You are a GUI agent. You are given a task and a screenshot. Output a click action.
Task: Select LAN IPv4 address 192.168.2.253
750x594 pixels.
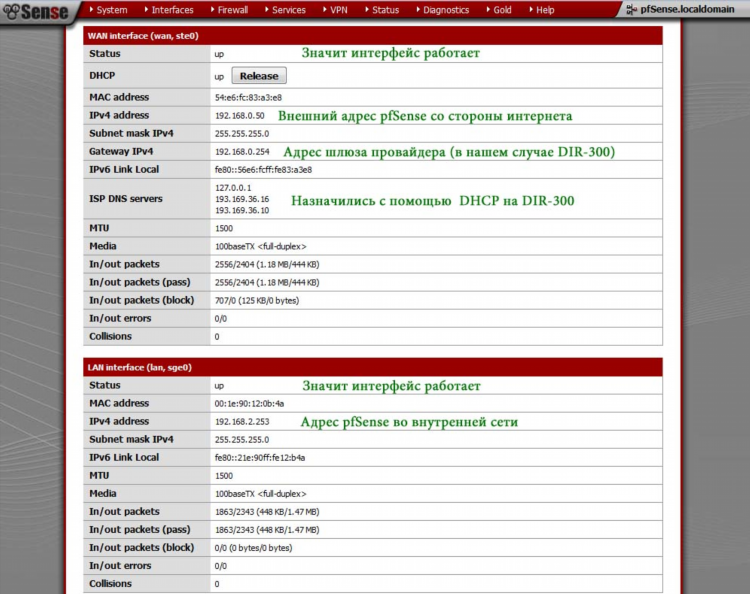pos(242,422)
